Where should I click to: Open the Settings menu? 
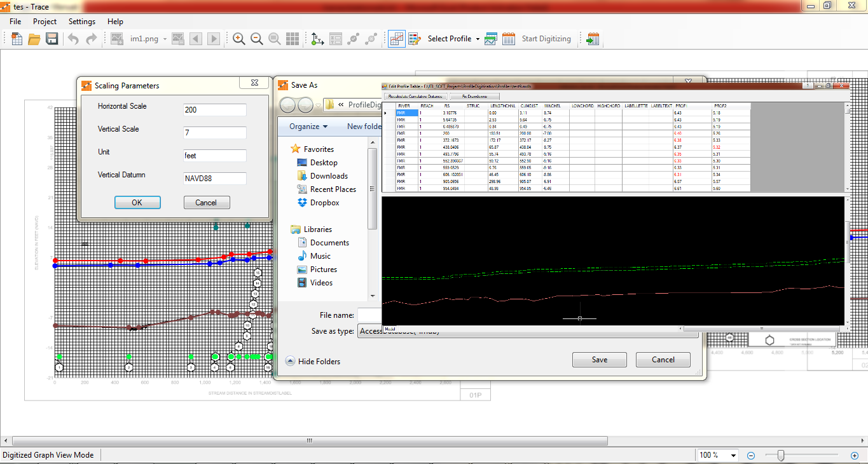(82, 22)
